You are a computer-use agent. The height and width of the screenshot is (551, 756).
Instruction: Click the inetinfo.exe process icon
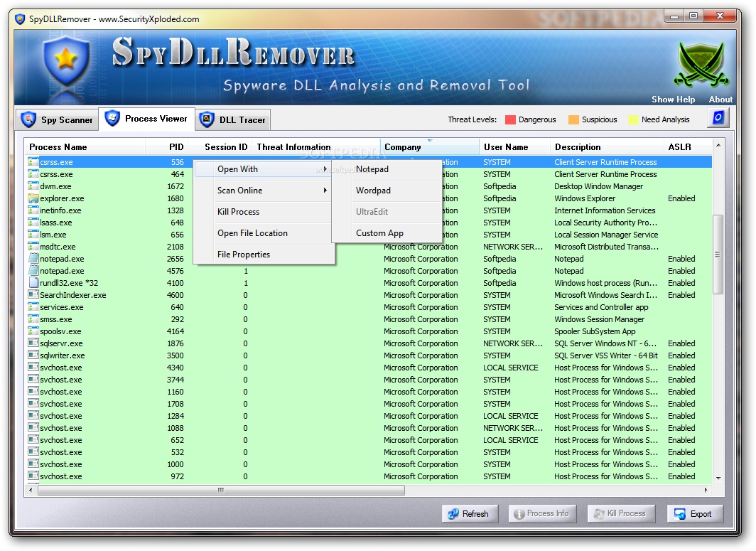[33, 210]
